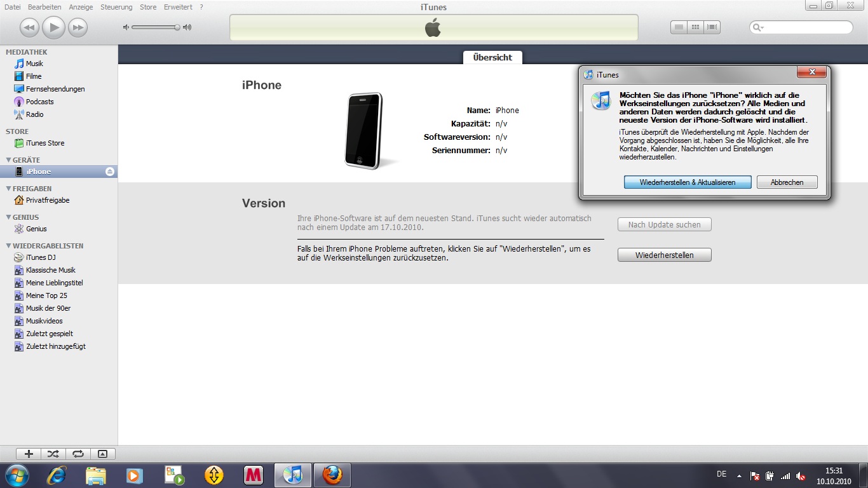
Task: Open Musik der 90er playlist
Action: (48, 308)
